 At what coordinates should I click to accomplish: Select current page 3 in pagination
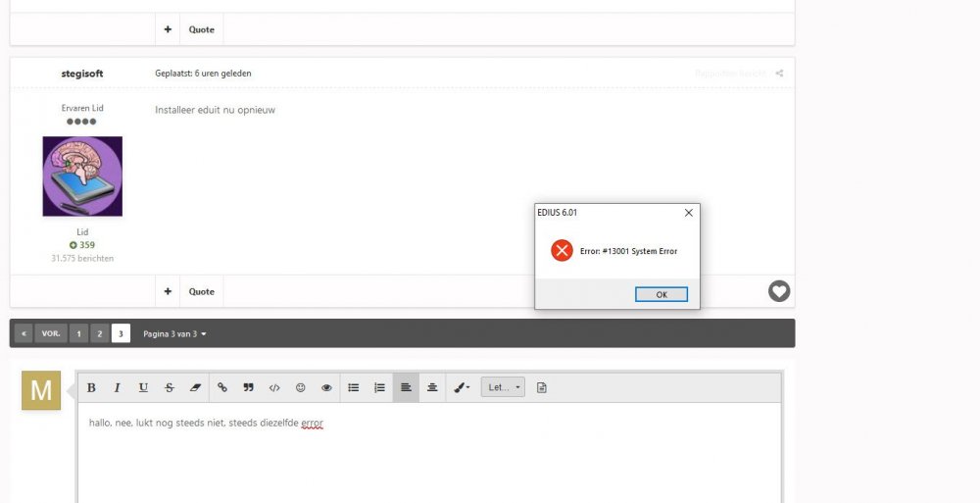pos(121,333)
